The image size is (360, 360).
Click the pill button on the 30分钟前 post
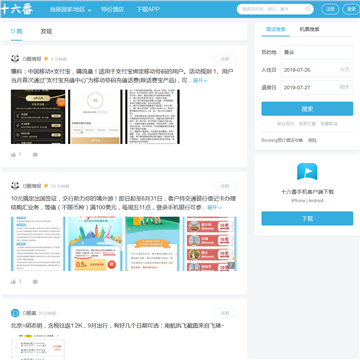225,313
